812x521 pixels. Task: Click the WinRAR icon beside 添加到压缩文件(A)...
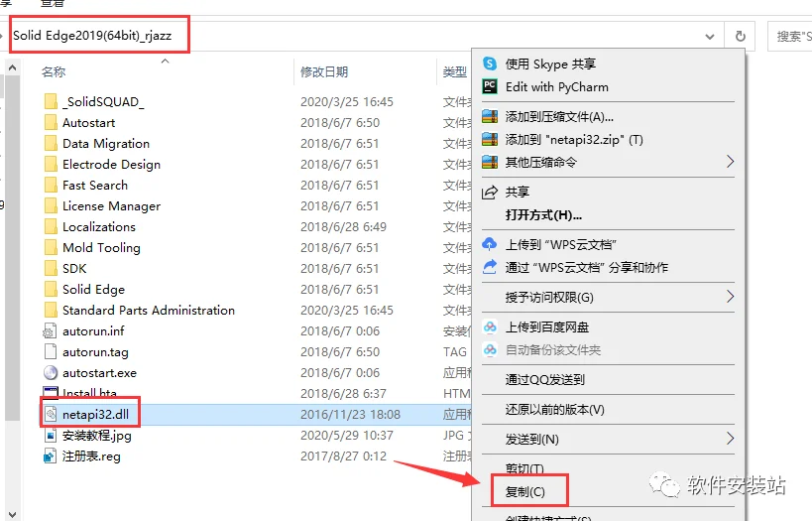(490, 117)
